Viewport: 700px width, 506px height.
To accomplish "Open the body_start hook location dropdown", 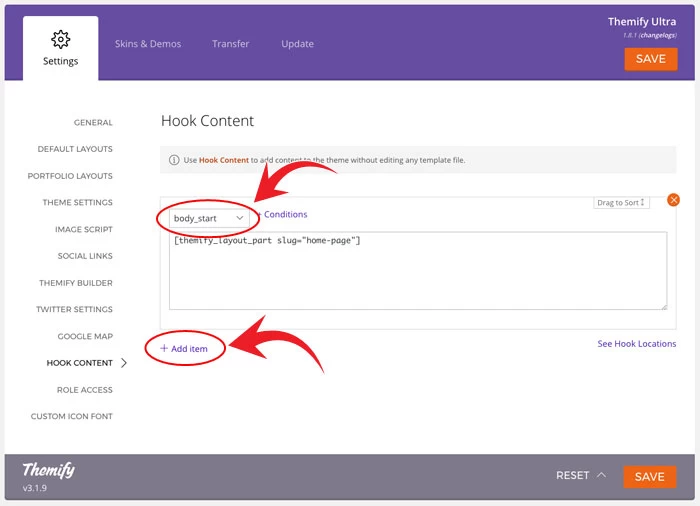I will 208,218.
